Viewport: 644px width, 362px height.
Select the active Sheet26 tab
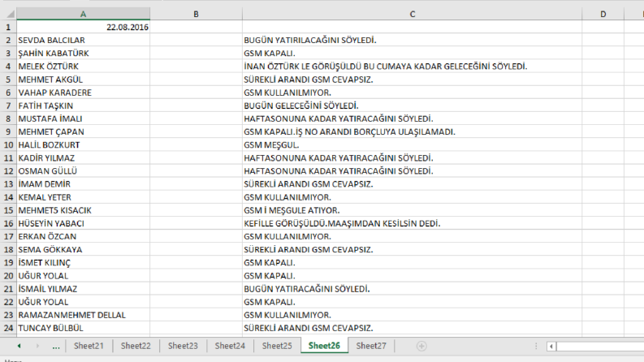[324, 346]
